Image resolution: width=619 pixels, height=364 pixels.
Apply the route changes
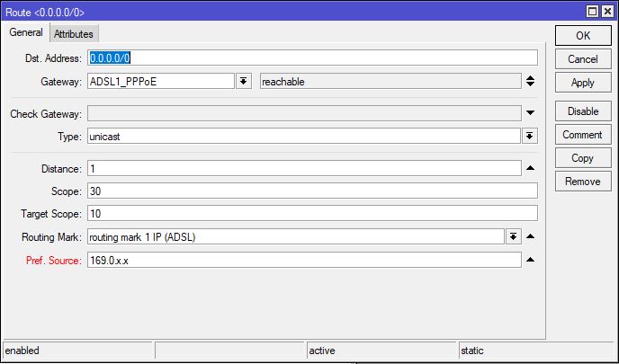(x=583, y=83)
